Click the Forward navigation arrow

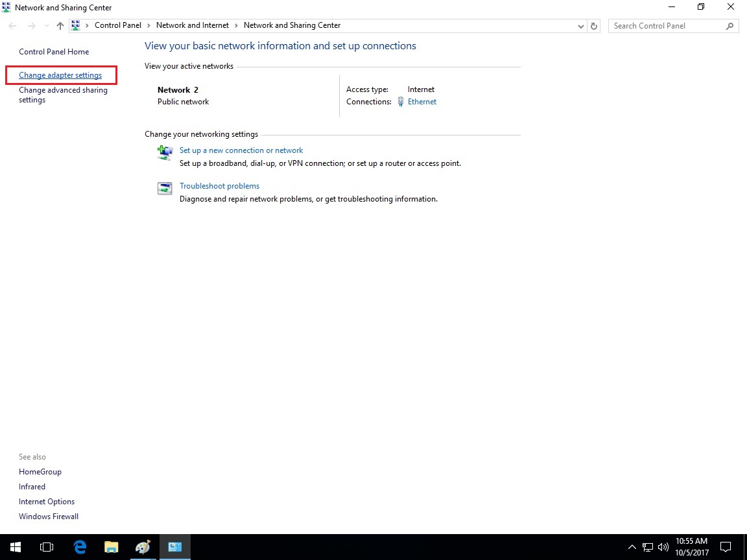pos(31,26)
